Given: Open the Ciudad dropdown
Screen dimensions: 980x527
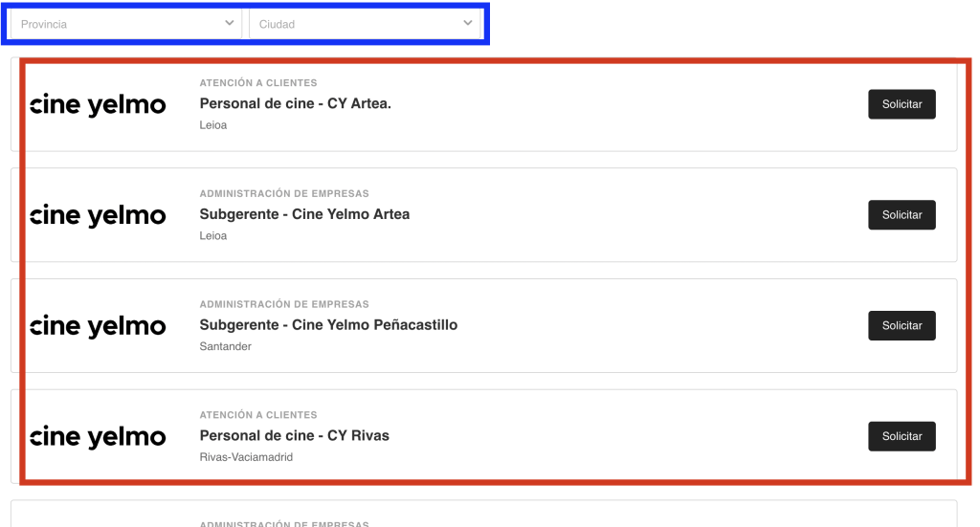Looking at the screenshot, I should [x=365, y=24].
